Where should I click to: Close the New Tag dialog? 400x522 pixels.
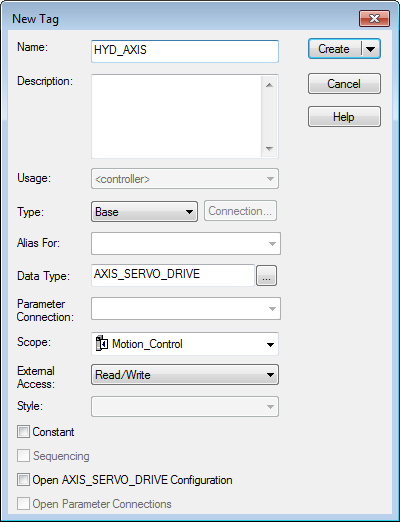(374, 19)
